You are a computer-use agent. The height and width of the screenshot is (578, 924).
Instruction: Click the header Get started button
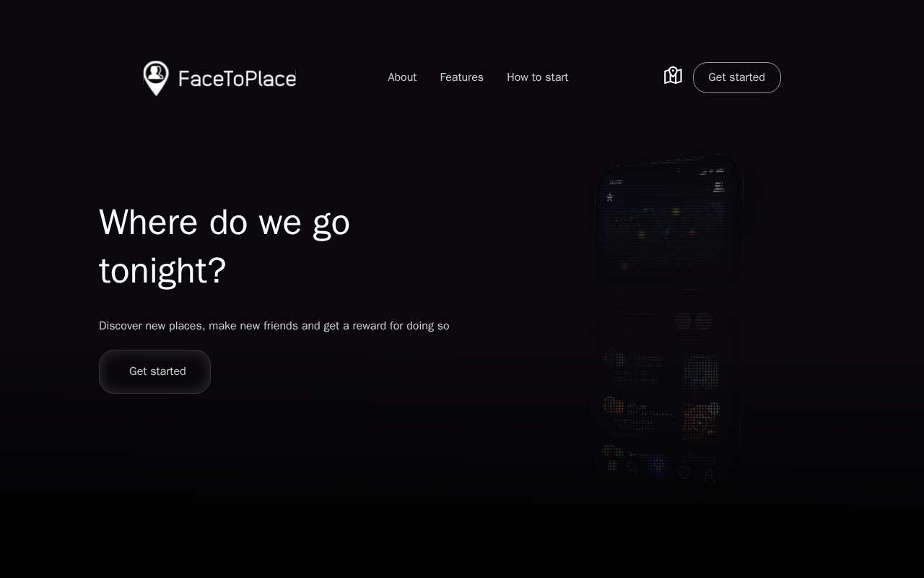[736, 77]
